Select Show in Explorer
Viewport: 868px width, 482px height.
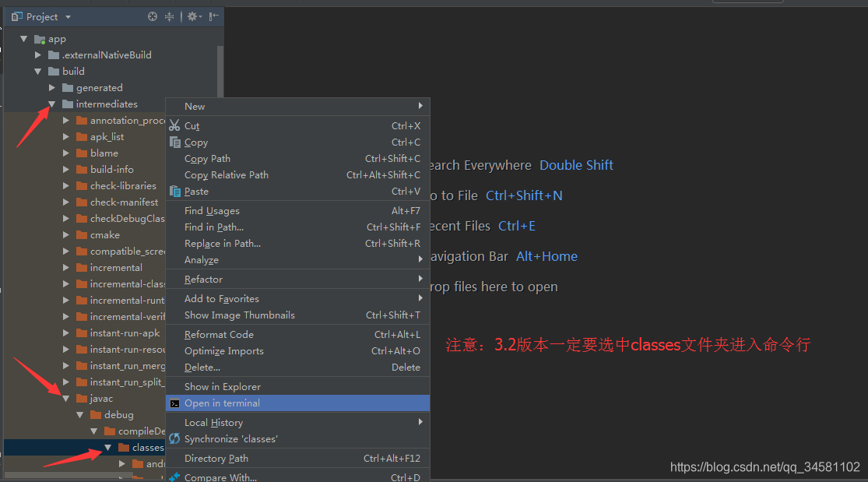tap(298, 387)
